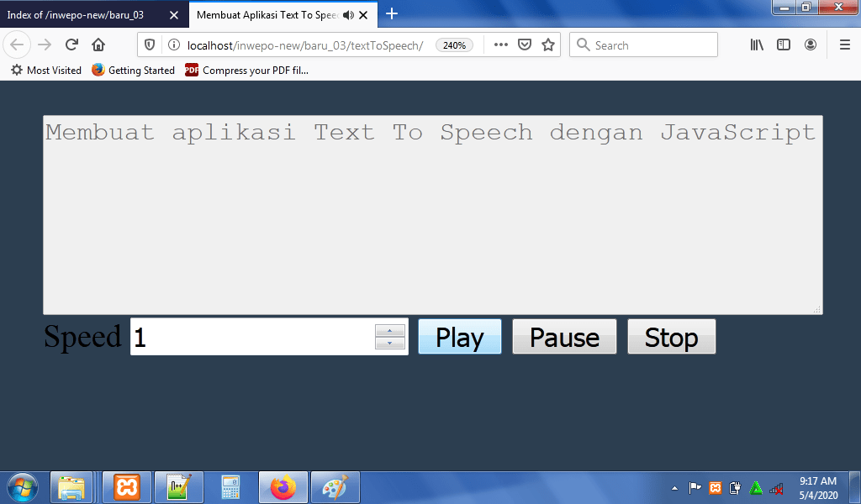Go to the Firefox home page
The image size is (861, 504).
point(98,45)
